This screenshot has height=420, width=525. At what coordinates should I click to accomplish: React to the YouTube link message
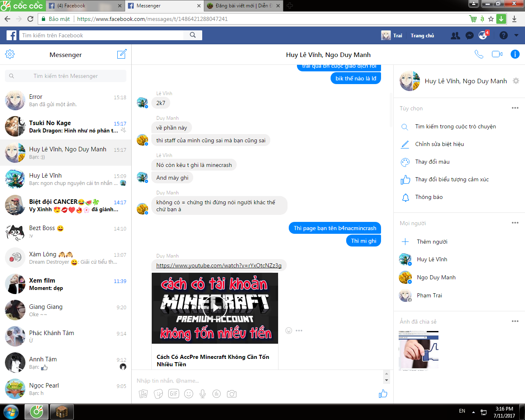coord(289,331)
